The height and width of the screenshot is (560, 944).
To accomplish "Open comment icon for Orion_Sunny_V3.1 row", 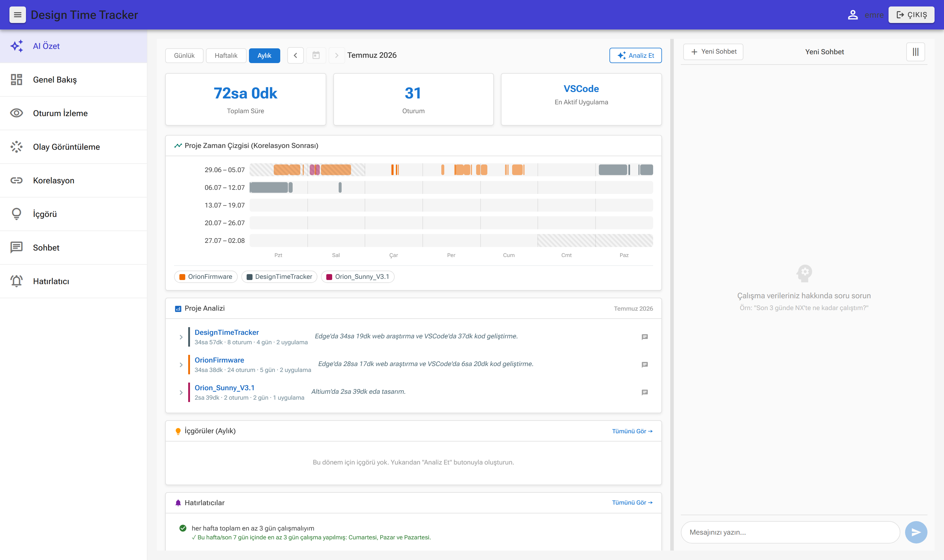I will point(645,393).
